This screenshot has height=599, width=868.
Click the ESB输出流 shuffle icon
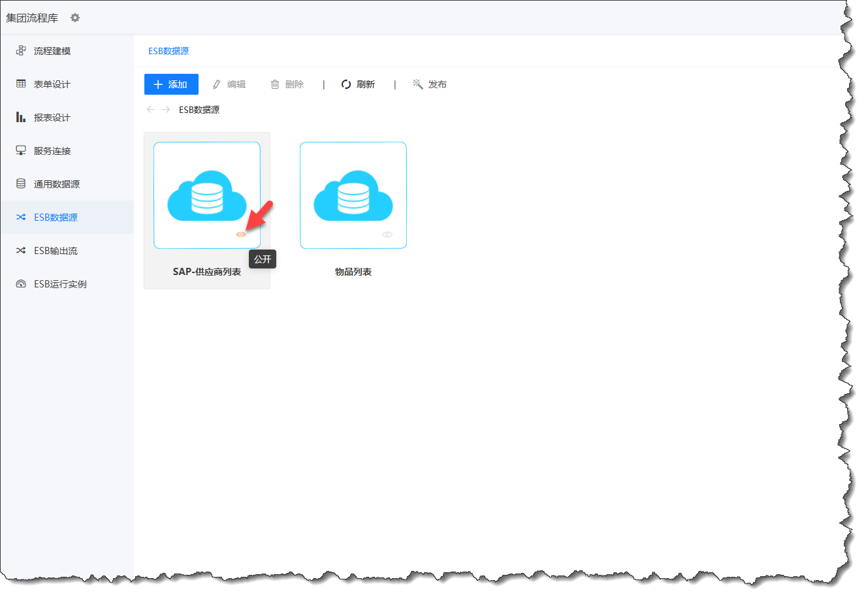(x=21, y=251)
